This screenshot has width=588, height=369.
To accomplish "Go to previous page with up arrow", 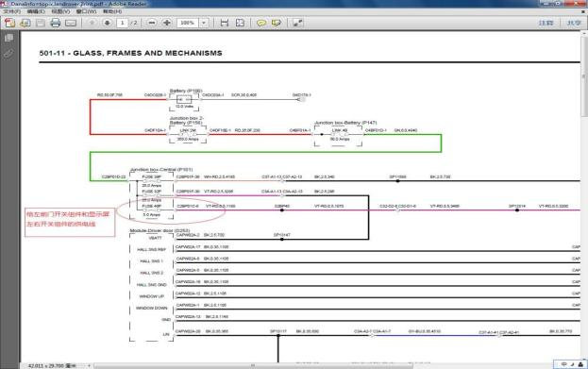I will coord(92,23).
